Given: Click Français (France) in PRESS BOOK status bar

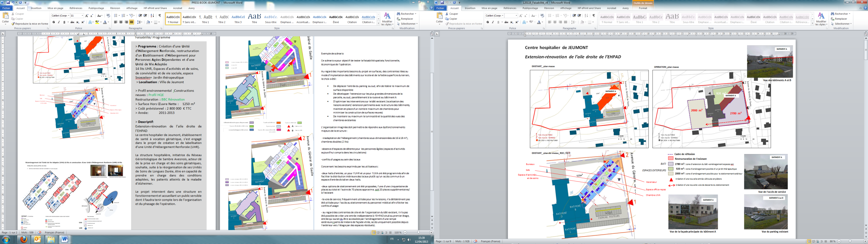Looking at the screenshot, I should [54, 233].
